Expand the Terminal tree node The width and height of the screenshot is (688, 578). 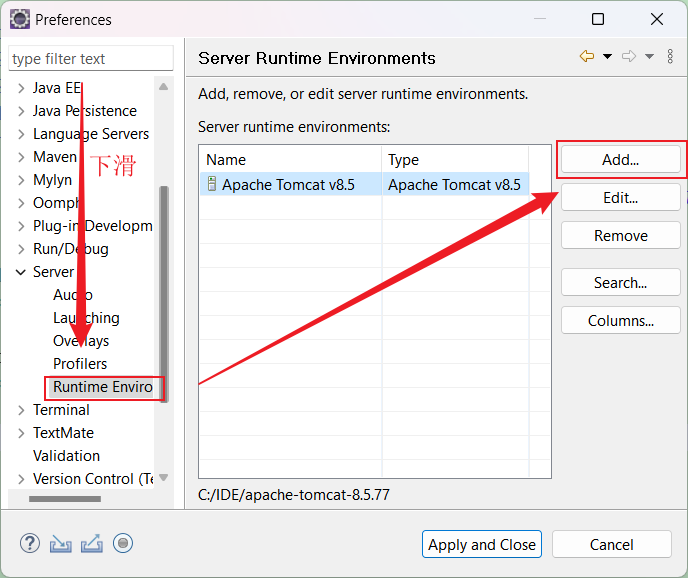pyautogui.click(x=21, y=410)
